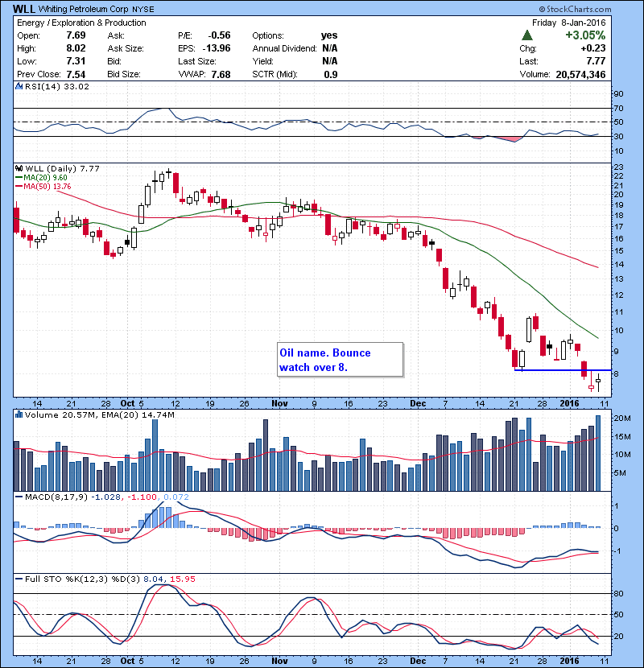Click the 'Oil name. Bounce watch over 8.' annotation
Screen dimensions: 644x668
click(x=340, y=360)
